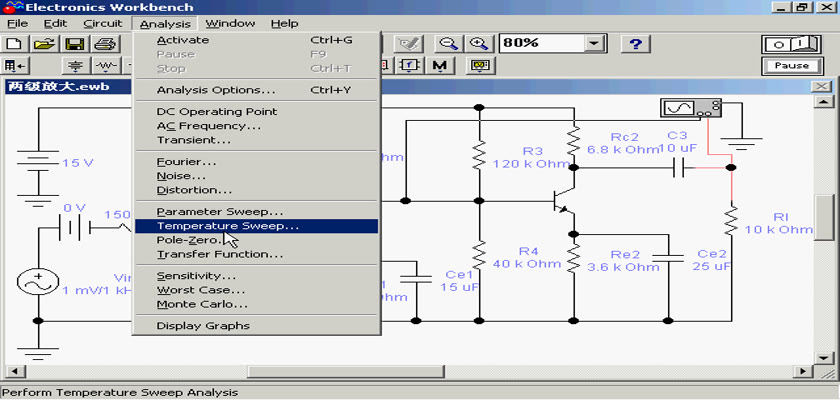
Task: Choose Transient analysis entry
Action: 257,140
